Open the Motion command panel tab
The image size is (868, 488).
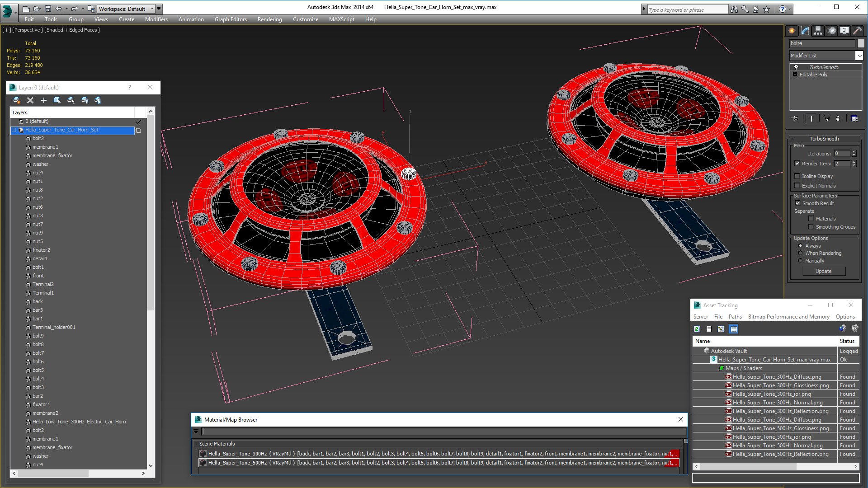point(832,31)
